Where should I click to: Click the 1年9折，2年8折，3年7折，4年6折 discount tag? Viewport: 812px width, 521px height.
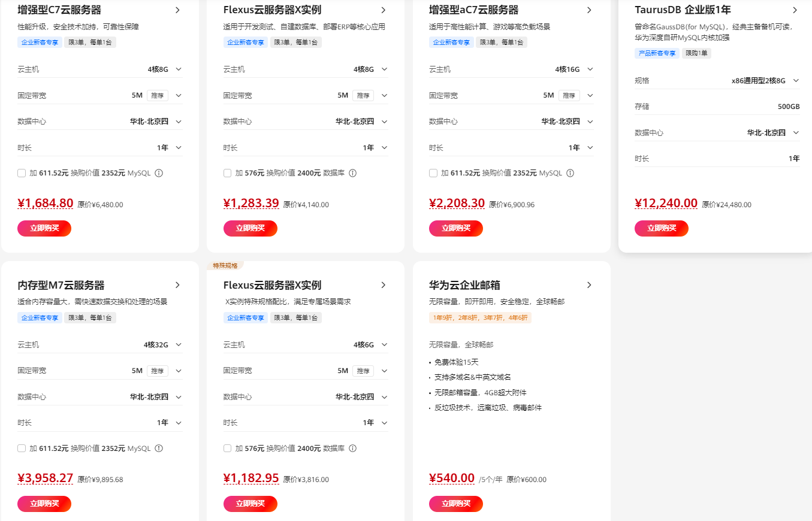pyautogui.click(x=480, y=318)
